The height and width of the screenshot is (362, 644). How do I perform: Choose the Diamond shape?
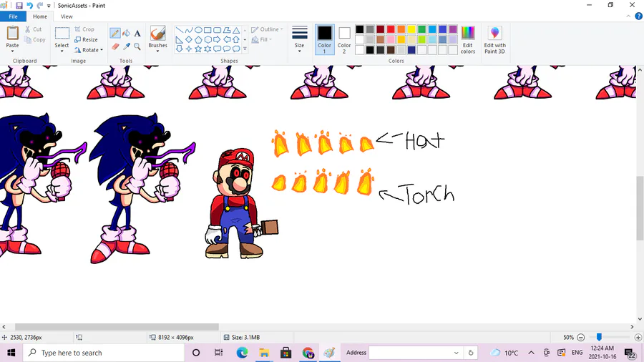point(189,39)
